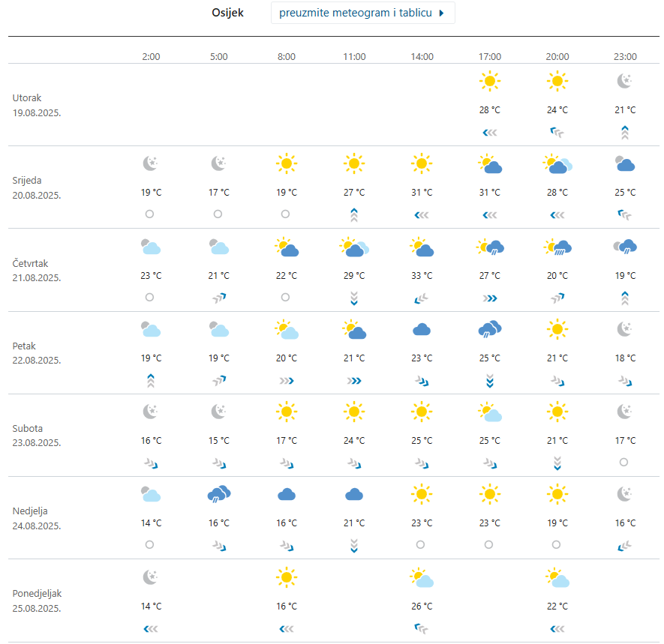The width and height of the screenshot is (664, 644).
Task: Click the 15 °C temperature on Subota
Action: (x=218, y=440)
